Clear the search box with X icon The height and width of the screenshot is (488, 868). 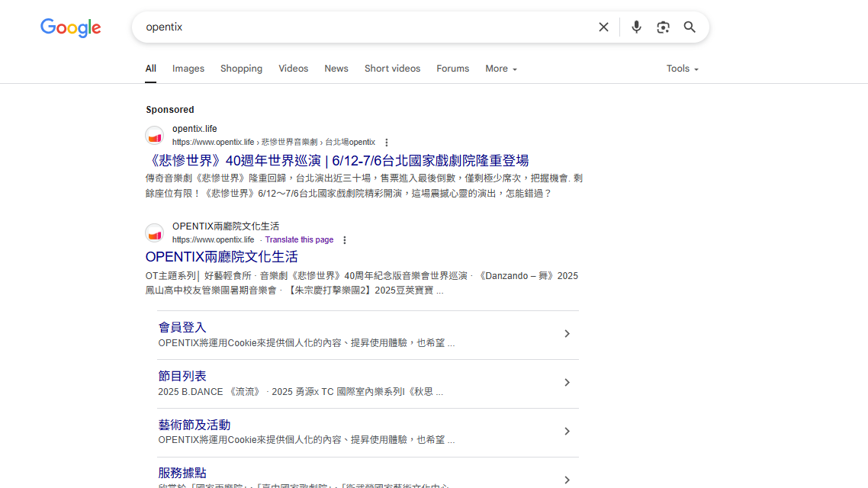[x=603, y=27]
